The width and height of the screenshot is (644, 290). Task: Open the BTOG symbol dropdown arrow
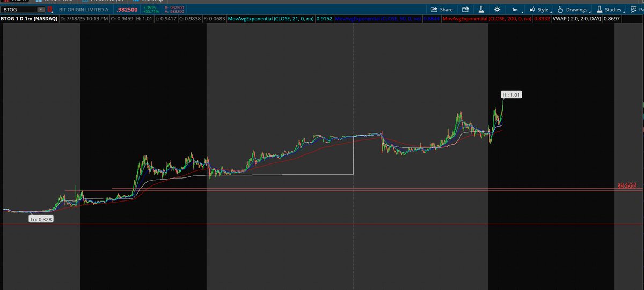41,10
